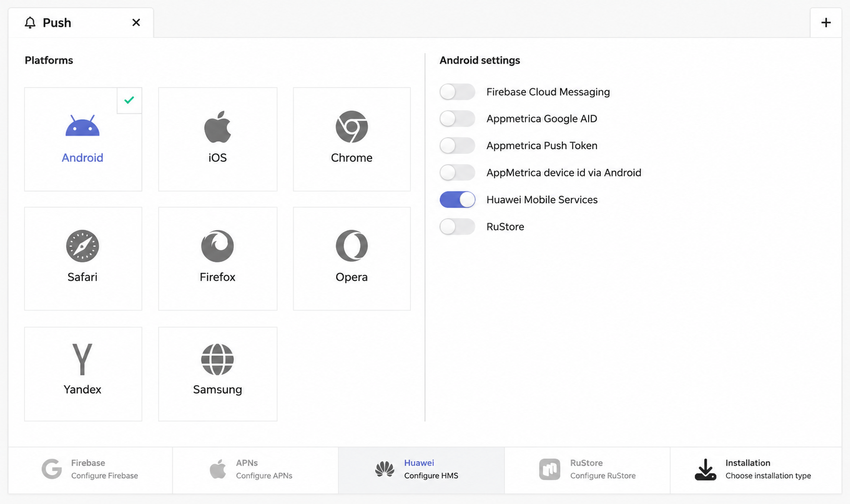Enable Firebase Cloud Messaging toggle
The width and height of the screenshot is (850, 504).
(457, 92)
